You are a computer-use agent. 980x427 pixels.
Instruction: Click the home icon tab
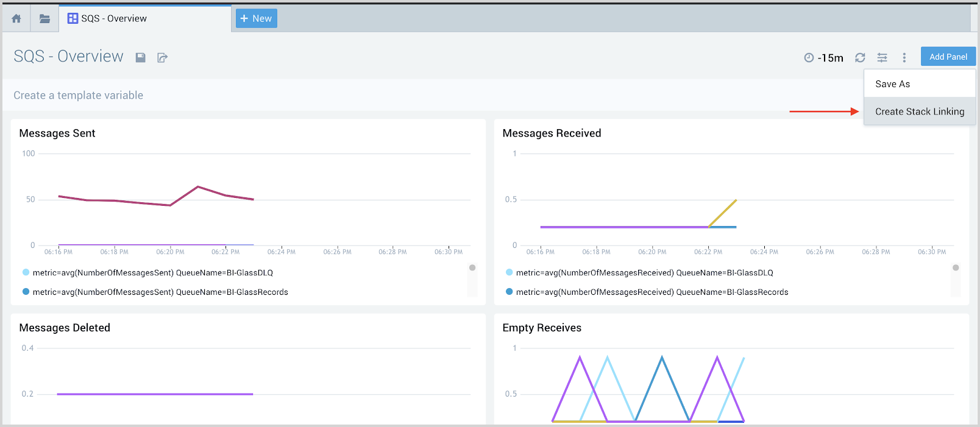[x=16, y=18]
